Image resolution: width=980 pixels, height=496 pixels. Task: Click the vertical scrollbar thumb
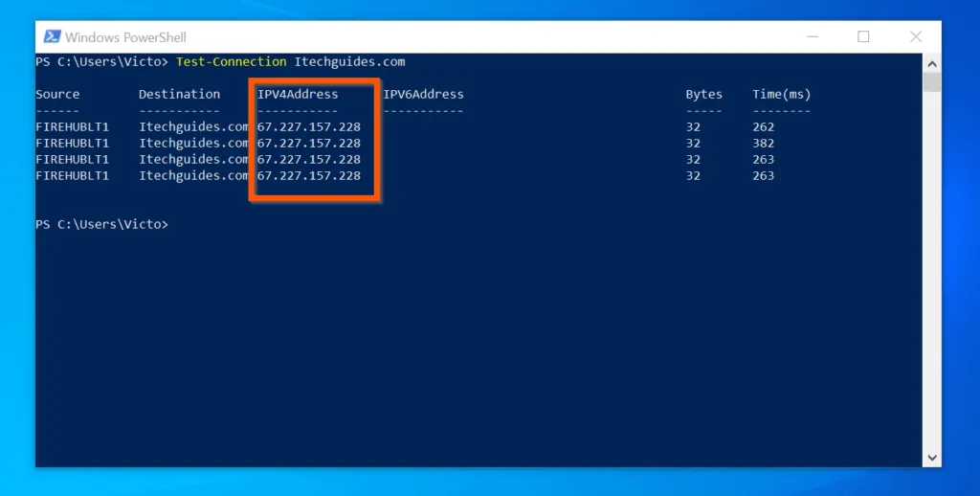[x=932, y=82]
